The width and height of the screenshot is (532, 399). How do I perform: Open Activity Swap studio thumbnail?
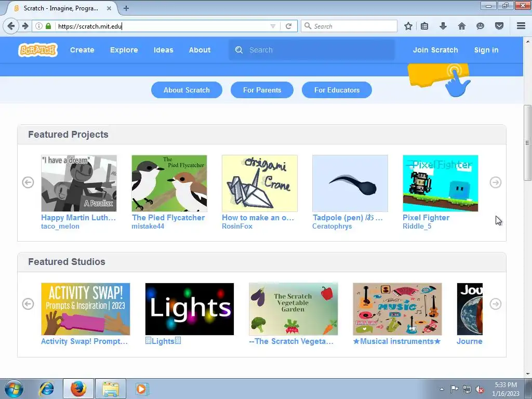click(x=86, y=309)
